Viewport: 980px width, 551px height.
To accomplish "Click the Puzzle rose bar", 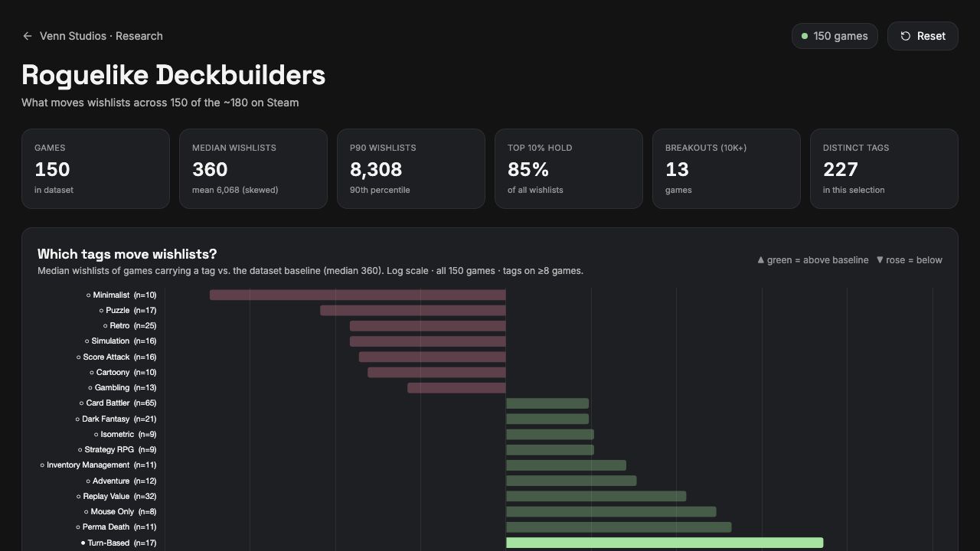I will point(413,310).
